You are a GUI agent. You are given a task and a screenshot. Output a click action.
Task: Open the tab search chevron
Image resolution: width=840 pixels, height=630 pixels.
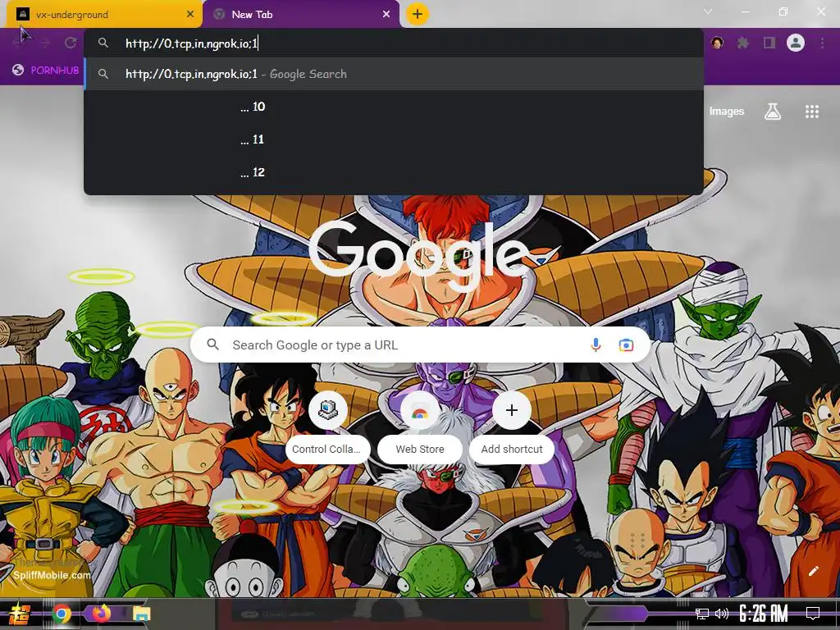pos(708,11)
